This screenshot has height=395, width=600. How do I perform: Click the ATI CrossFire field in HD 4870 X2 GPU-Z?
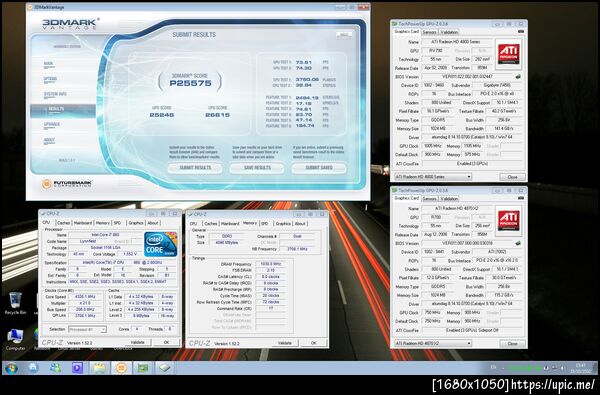click(472, 330)
